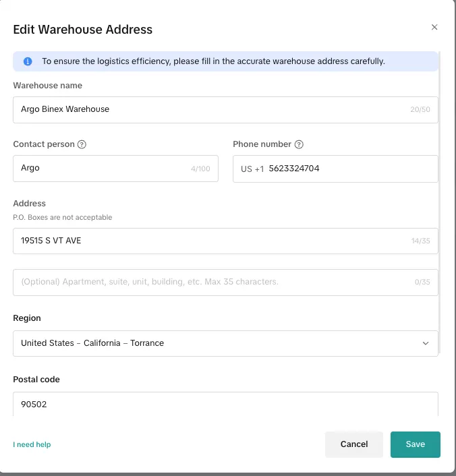Click the Phone number help icon
Image resolution: width=456 pixels, height=476 pixels.
tap(299, 144)
